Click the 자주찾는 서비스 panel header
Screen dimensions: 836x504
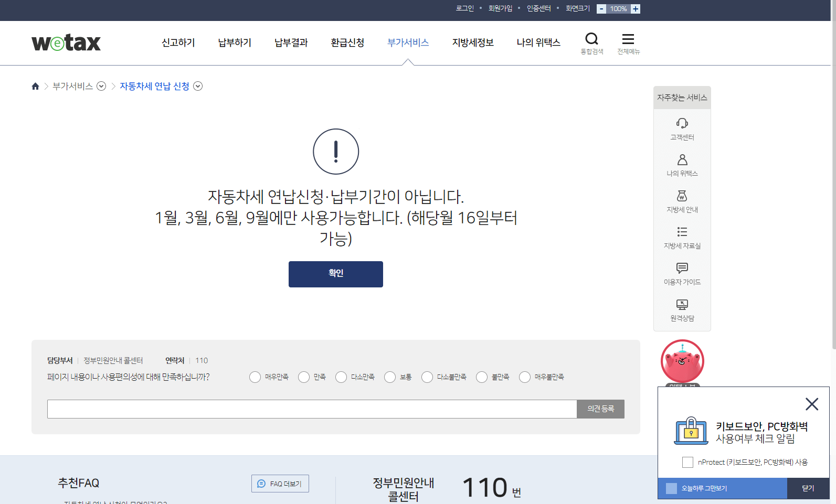pos(682,98)
